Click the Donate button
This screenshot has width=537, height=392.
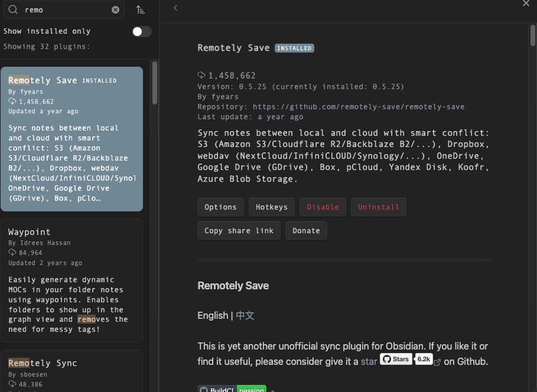[x=306, y=231]
